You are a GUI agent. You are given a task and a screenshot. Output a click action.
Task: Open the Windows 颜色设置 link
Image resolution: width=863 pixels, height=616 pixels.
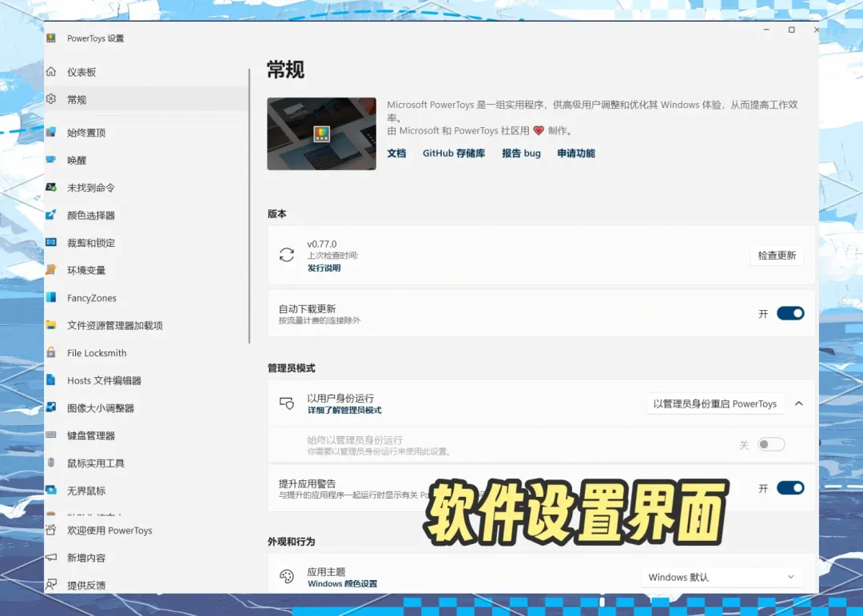(342, 583)
